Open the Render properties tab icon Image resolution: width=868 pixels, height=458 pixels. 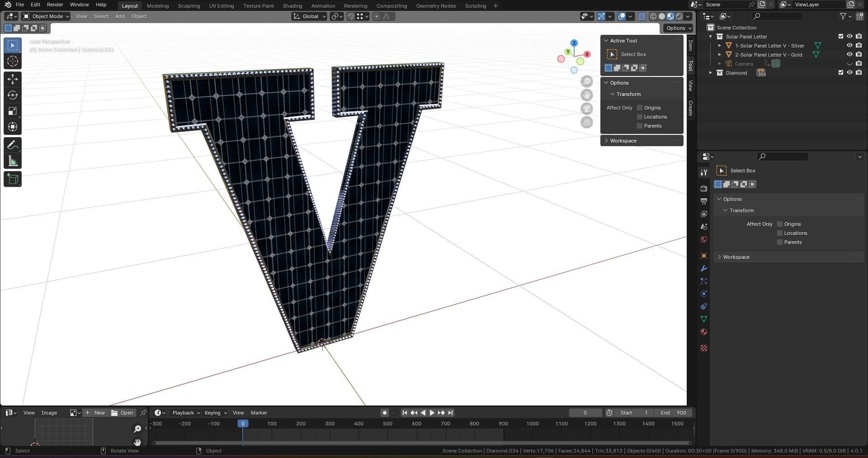click(x=704, y=188)
